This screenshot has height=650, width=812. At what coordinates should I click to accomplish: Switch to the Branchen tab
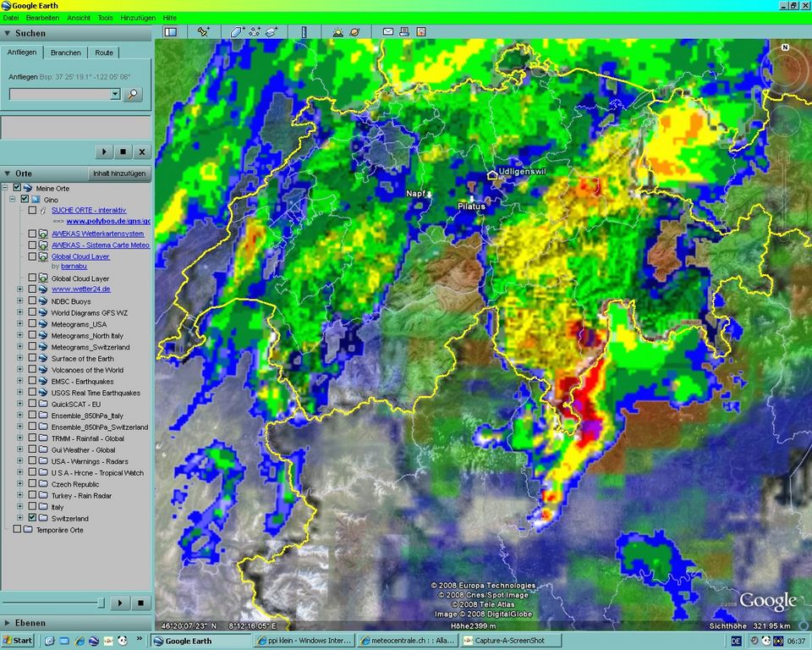tap(66, 52)
